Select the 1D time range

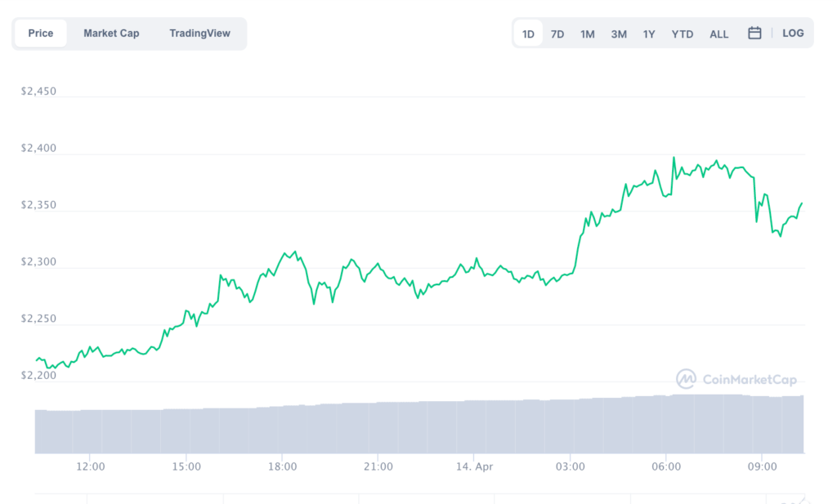coord(528,33)
